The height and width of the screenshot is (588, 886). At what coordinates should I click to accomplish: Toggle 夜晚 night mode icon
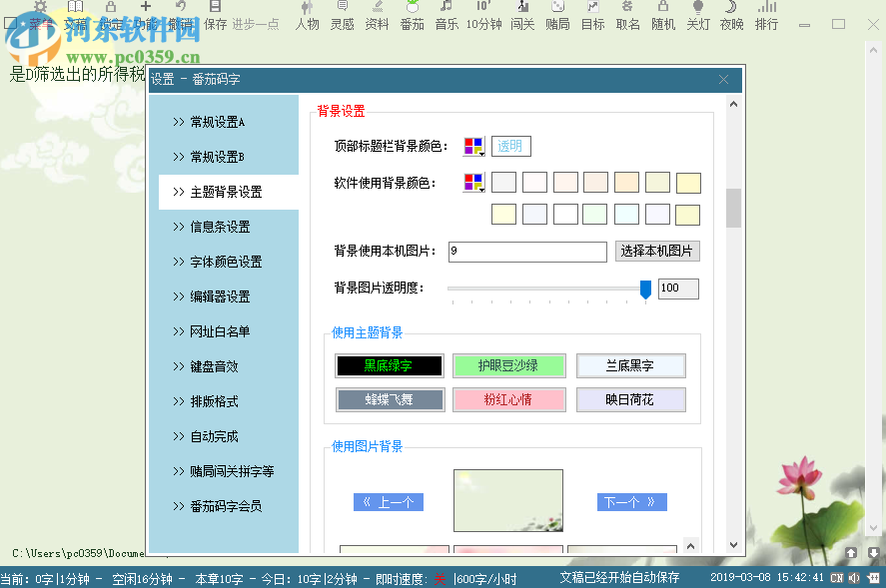[731, 18]
